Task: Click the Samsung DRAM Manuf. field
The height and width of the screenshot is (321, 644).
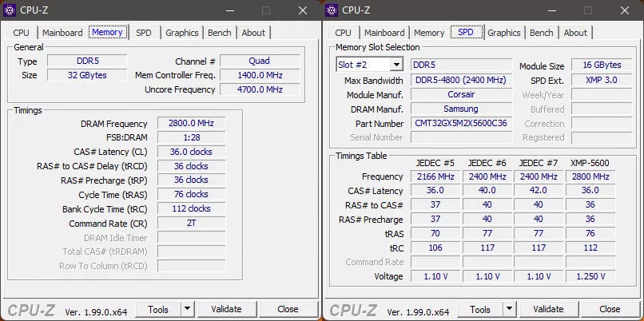Action: click(461, 109)
